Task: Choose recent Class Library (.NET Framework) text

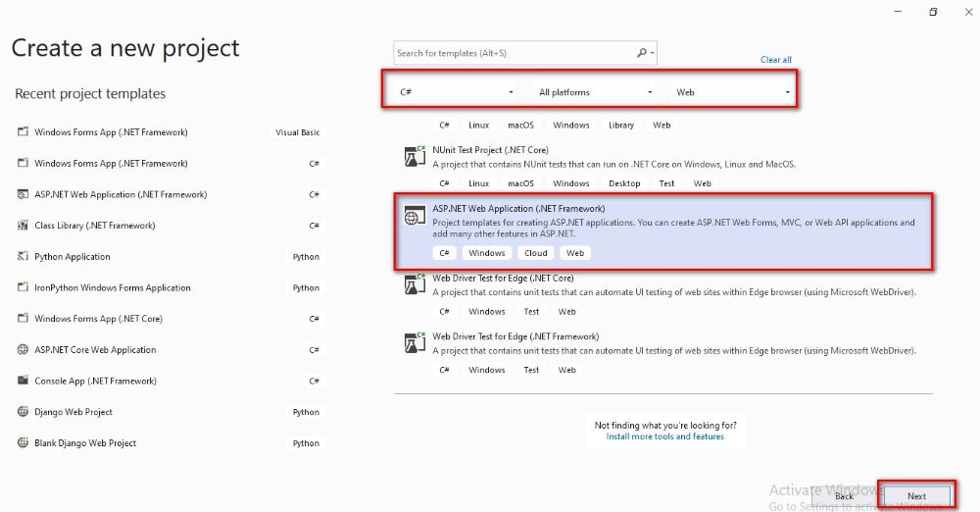Action: (x=95, y=226)
